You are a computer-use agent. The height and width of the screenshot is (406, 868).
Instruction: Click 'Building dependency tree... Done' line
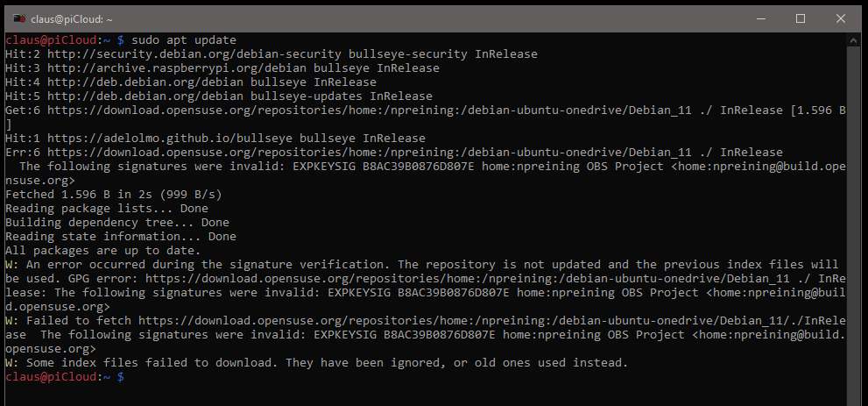tap(117, 223)
